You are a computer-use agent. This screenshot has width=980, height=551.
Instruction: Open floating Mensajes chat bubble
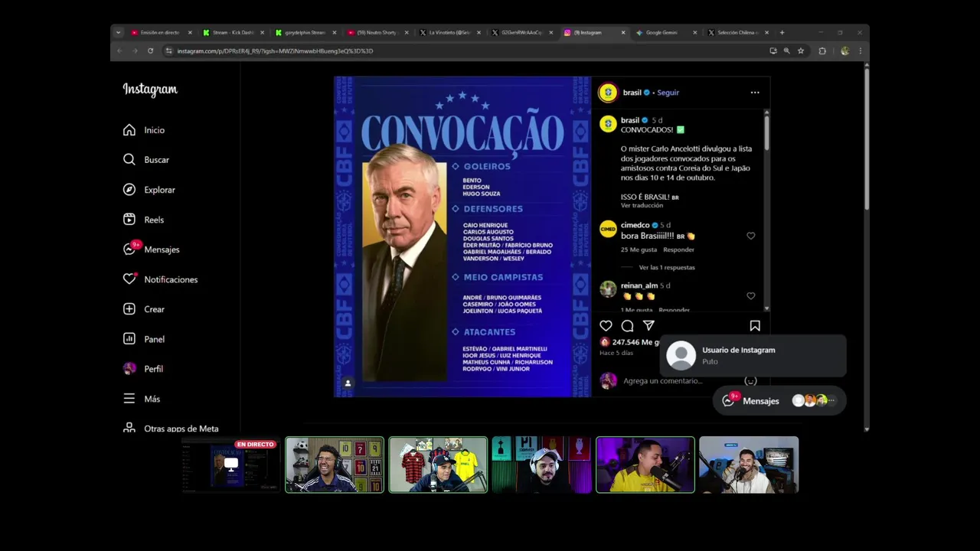click(779, 401)
